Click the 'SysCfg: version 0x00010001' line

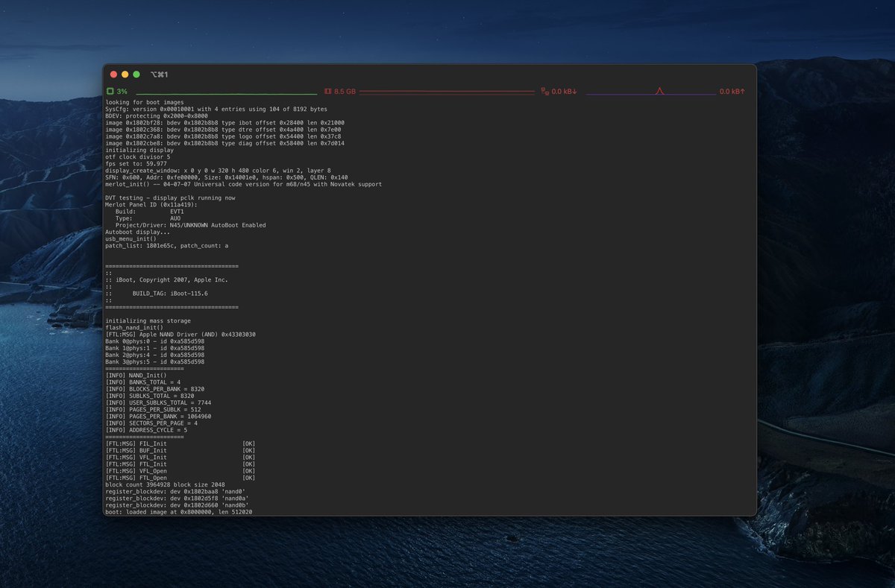[216, 109]
